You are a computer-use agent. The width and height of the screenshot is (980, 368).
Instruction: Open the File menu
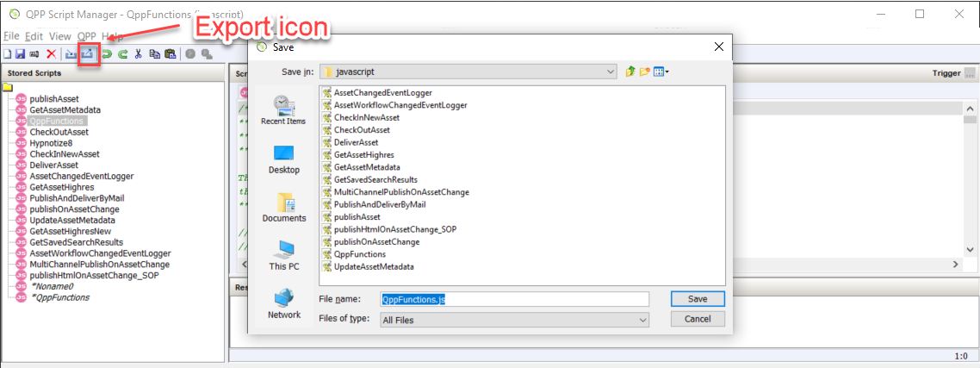click(x=11, y=36)
